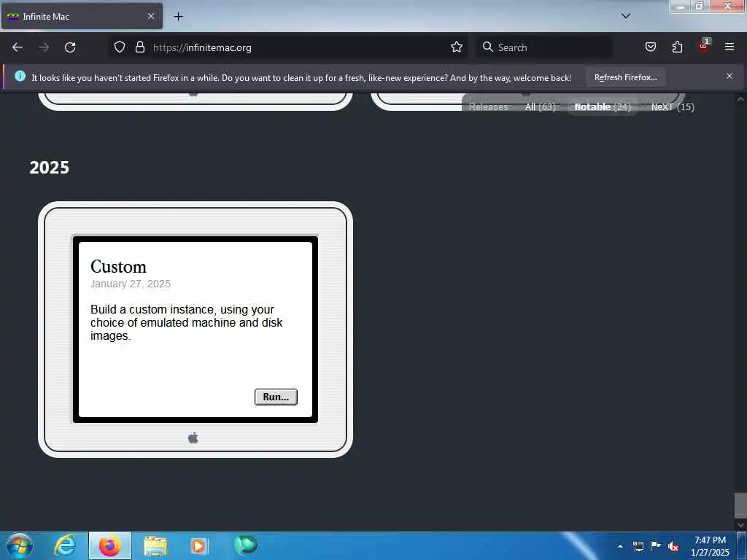Click the network tray icon

pyautogui.click(x=638, y=546)
